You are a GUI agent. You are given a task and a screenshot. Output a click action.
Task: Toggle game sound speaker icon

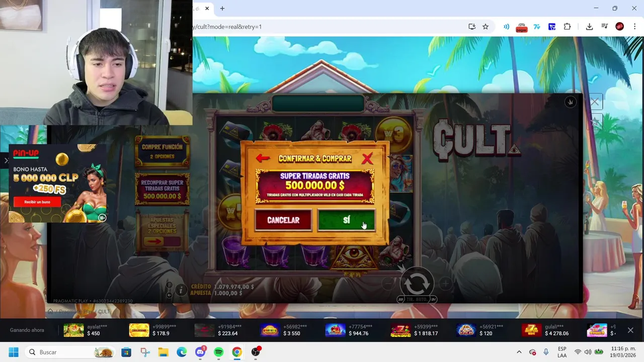[169, 295]
